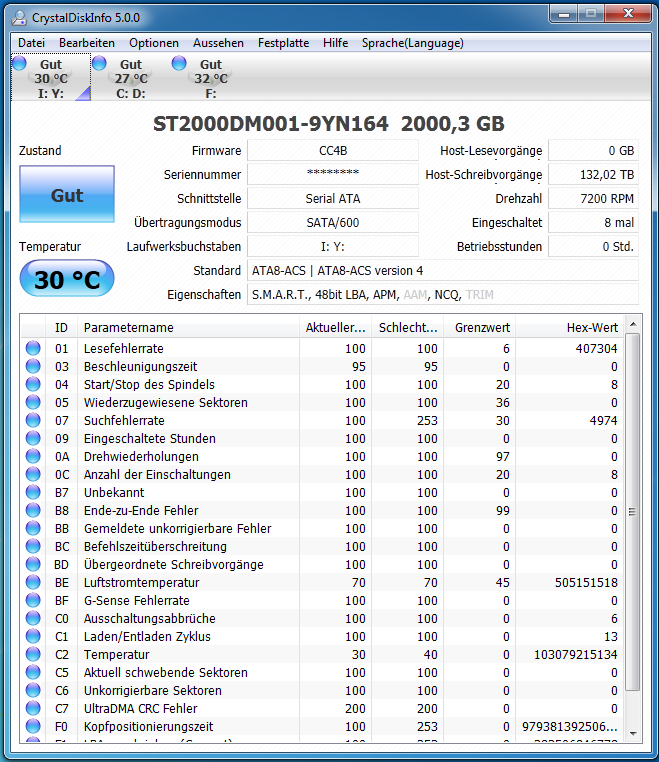The image size is (659, 762).
Task: Open the Optionen menu
Action: click(x=154, y=43)
